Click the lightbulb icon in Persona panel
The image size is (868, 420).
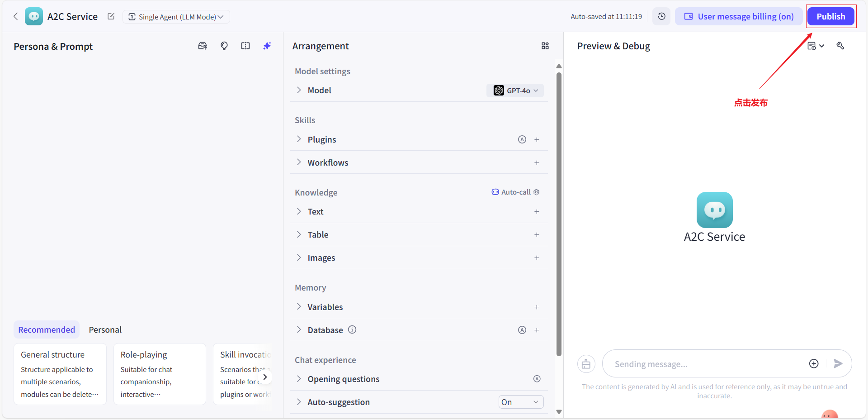(x=224, y=46)
